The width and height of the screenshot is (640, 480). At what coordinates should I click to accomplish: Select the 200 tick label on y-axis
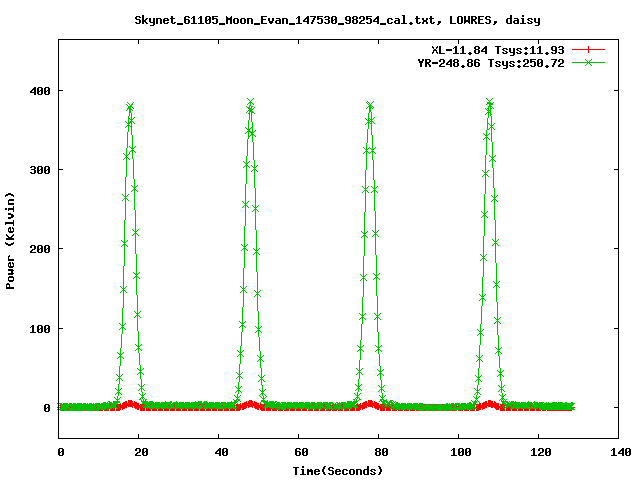click(x=40, y=249)
